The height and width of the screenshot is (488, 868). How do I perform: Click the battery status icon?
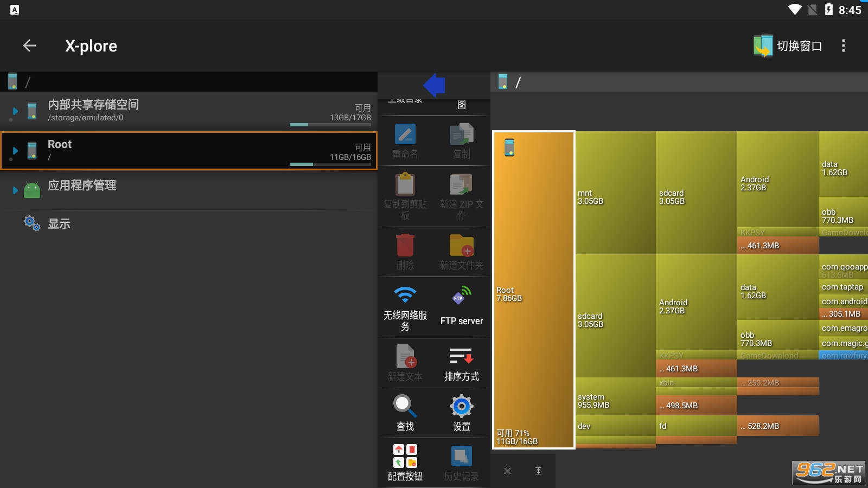(x=828, y=10)
